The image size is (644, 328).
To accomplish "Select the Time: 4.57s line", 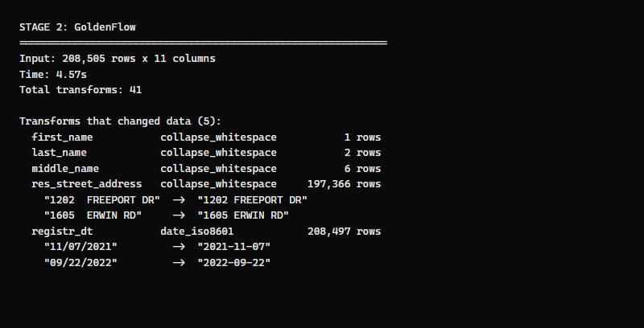I will [53, 74].
